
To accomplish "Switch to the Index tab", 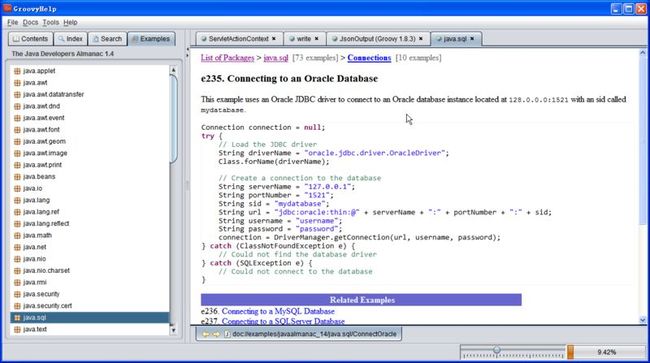I will (70, 39).
